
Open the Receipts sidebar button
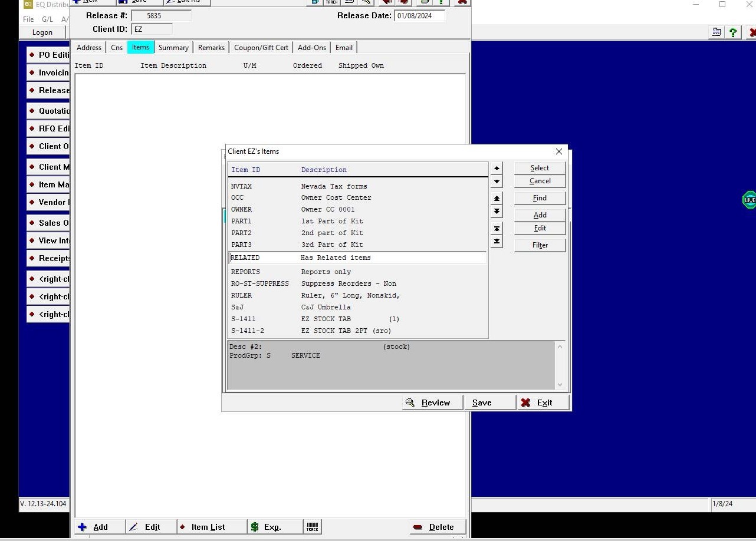[48, 258]
